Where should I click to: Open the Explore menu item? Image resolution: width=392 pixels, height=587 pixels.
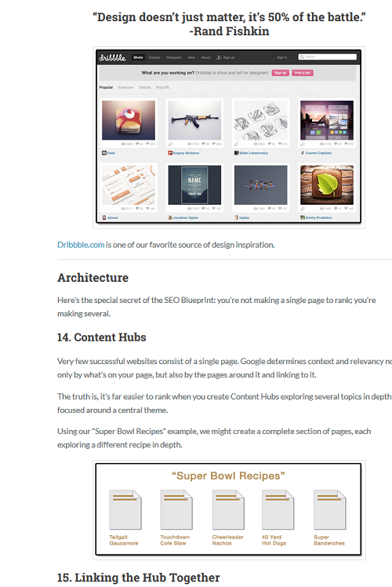pos(154,57)
